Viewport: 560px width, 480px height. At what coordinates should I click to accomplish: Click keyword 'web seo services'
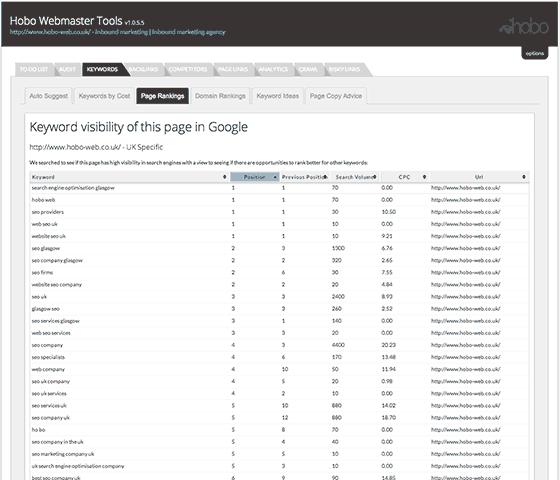[x=51, y=333]
